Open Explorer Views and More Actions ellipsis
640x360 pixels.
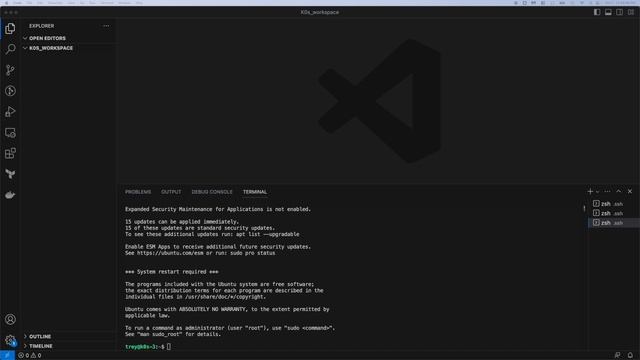(106, 26)
